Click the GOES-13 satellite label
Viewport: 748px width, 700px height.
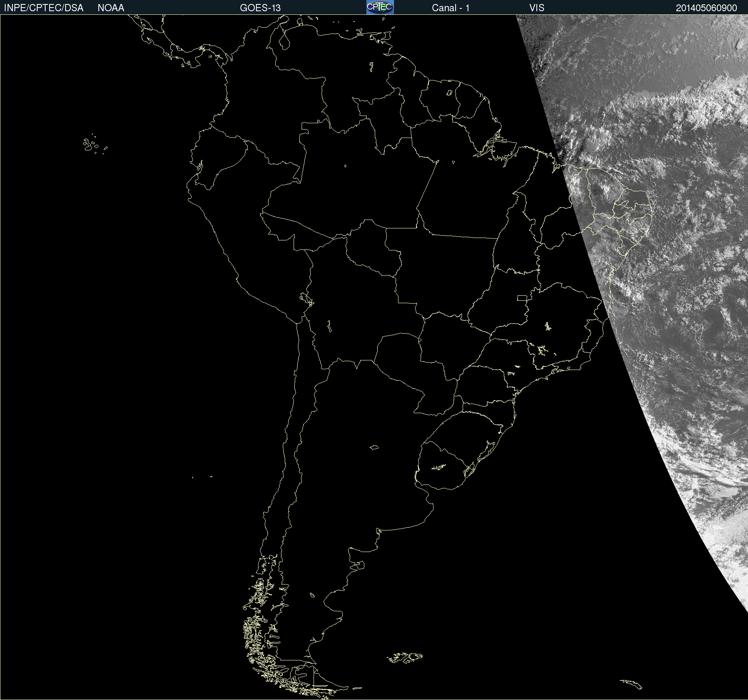coord(260,8)
